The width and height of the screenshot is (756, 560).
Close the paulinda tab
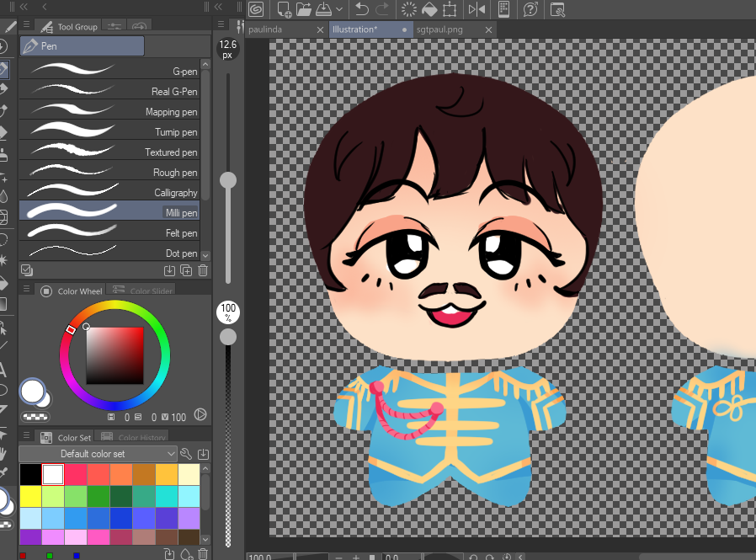320,30
